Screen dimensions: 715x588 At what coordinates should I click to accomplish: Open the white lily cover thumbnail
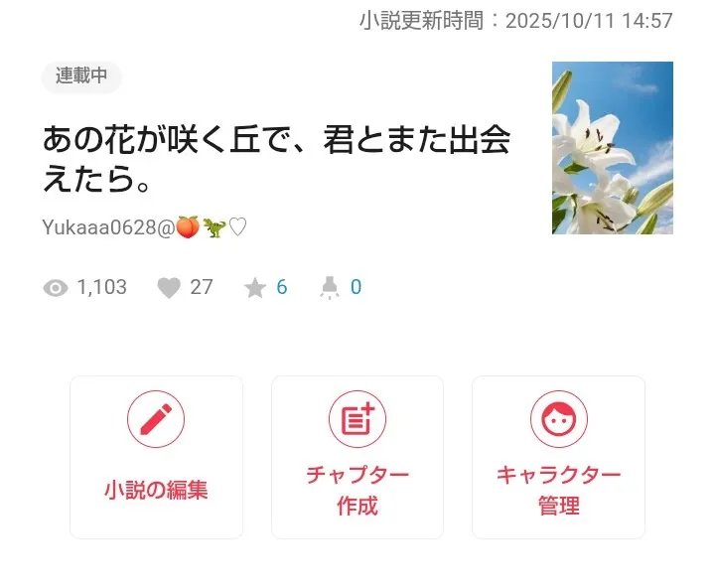[613, 148]
